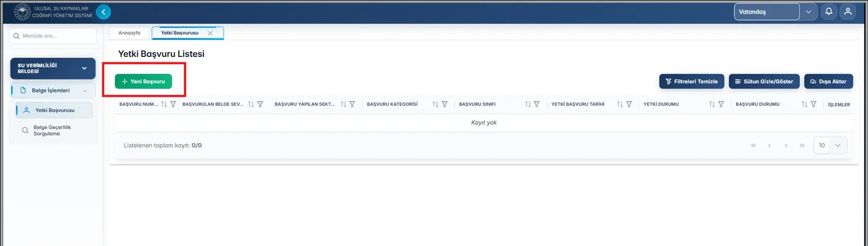The width and height of the screenshot is (868, 246).
Task: Collapse the sidebar with the back arrow
Action: (x=104, y=11)
